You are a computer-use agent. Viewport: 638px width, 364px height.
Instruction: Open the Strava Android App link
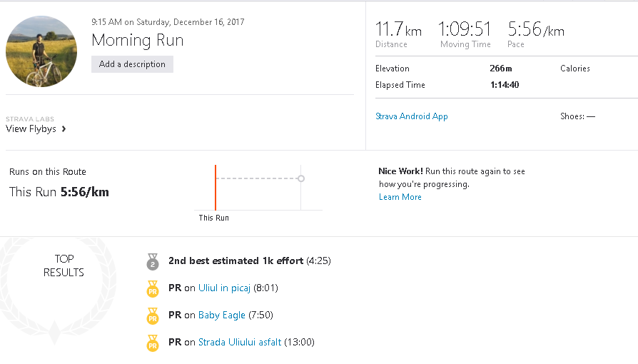point(411,116)
